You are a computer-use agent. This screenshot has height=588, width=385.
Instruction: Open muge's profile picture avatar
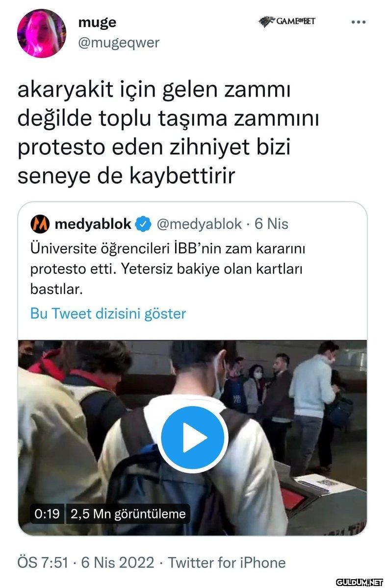click(41, 33)
